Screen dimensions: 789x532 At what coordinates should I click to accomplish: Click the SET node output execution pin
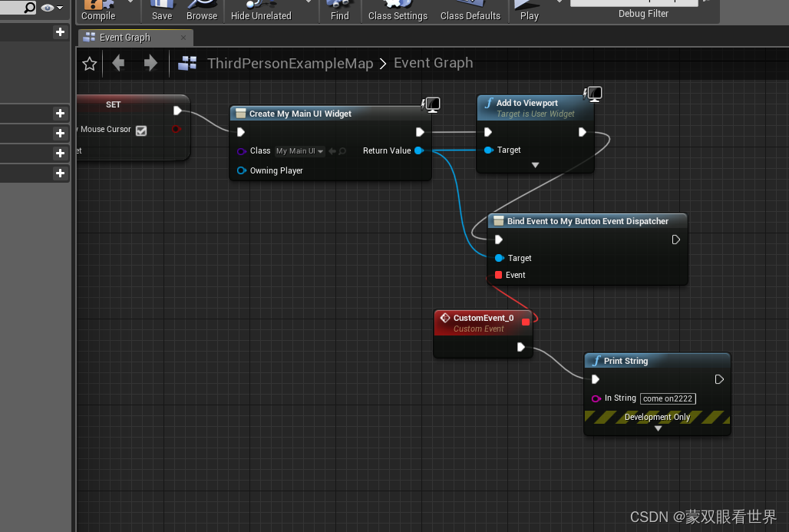177,111
